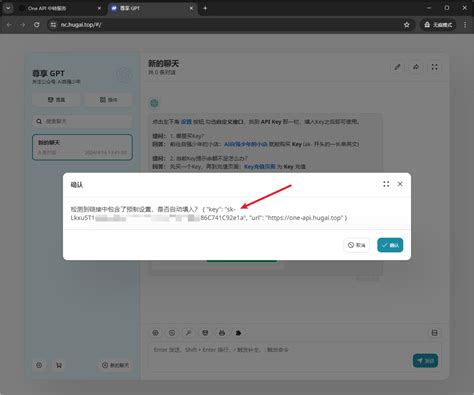Click the dark bubble icon in chat toolbar
The width and height of the screenshot is (474, 395).
point(238,333)
